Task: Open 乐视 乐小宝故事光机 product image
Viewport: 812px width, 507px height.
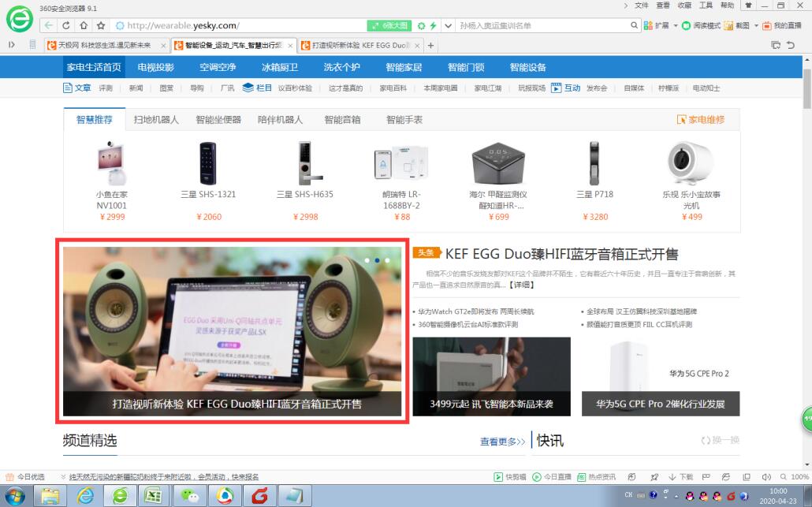Action: (x=691, y=162)
